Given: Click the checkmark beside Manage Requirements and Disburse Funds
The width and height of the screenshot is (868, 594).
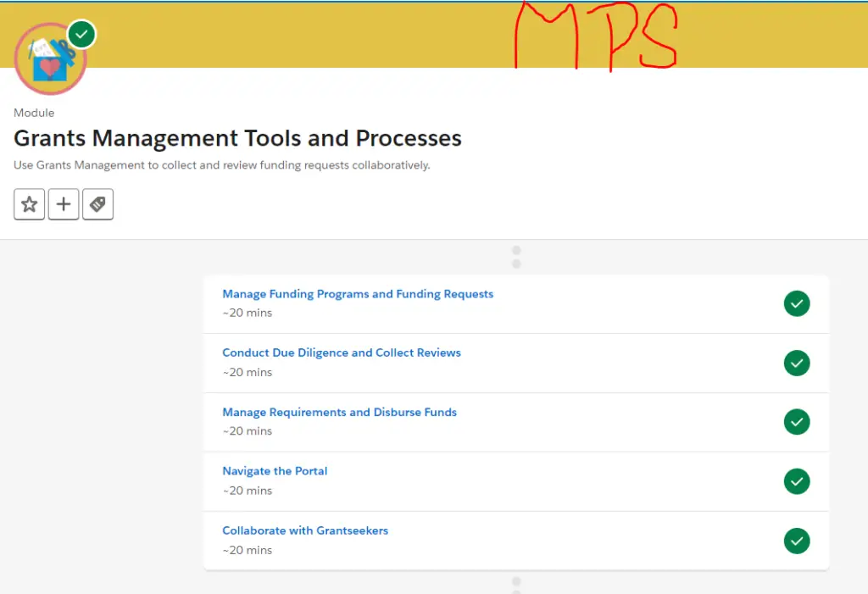Looking at the screenshot, I should (797, 422).
